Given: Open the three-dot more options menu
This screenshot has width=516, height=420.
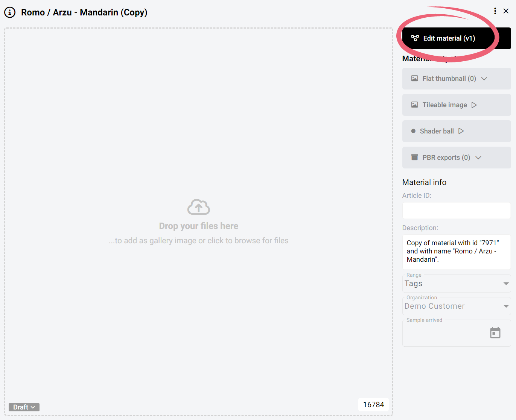Looking at the screenshot, I should [x=495, y=11].
